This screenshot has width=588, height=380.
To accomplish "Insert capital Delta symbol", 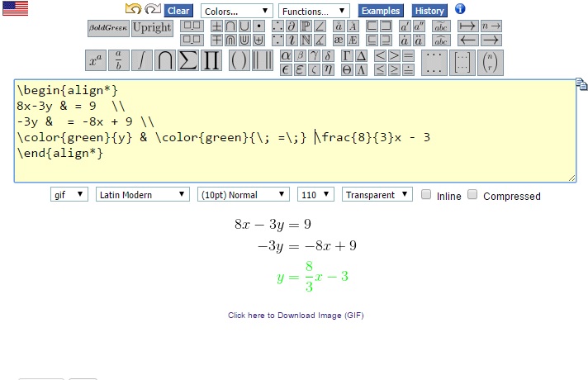I will point(361,56).
